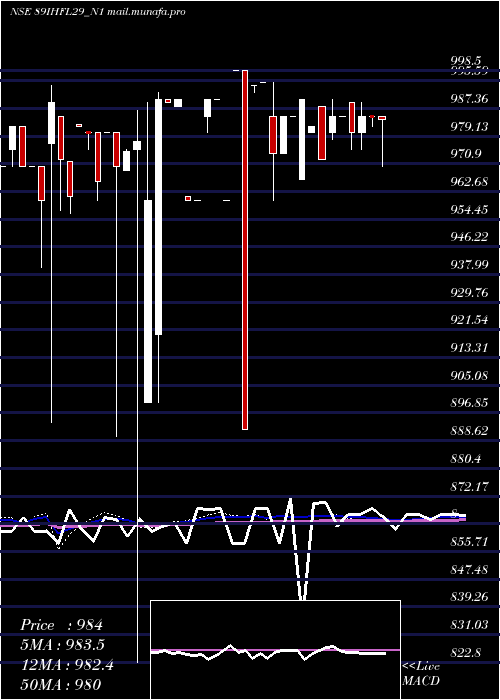Select the 987.36 price axis label
This screenshot has height=700, width=500.
point(469,99)
